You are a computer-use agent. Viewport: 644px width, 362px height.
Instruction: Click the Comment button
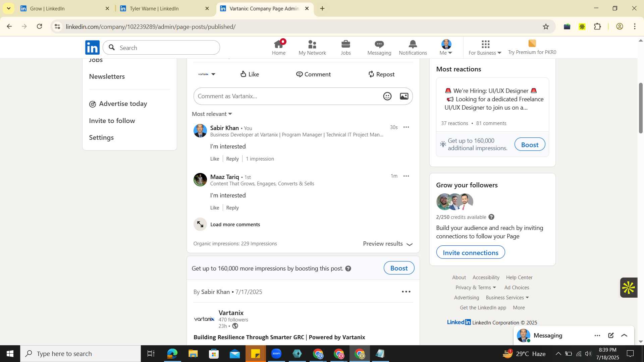(x=313, y=74)
